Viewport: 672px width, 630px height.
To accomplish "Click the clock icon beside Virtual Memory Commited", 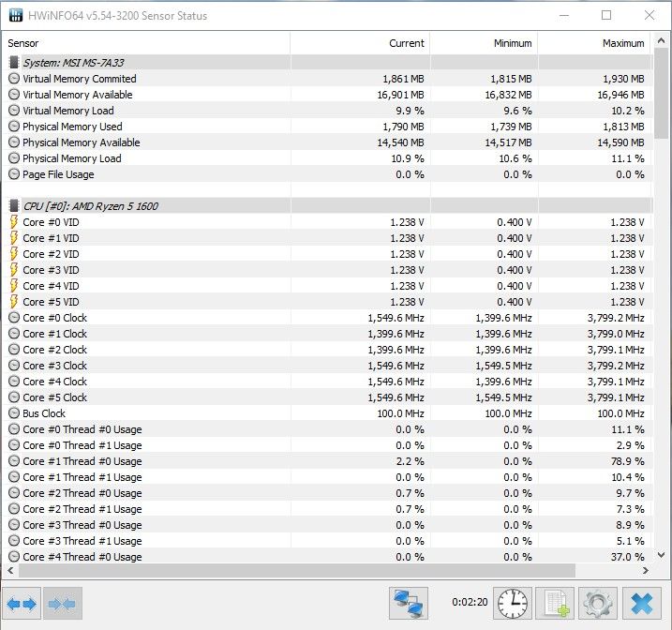I will (14, 79).
